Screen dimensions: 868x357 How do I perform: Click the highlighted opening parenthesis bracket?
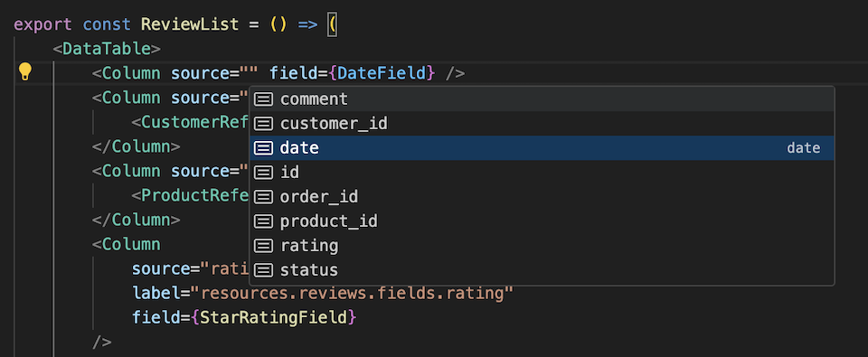[x=332, y=25]
